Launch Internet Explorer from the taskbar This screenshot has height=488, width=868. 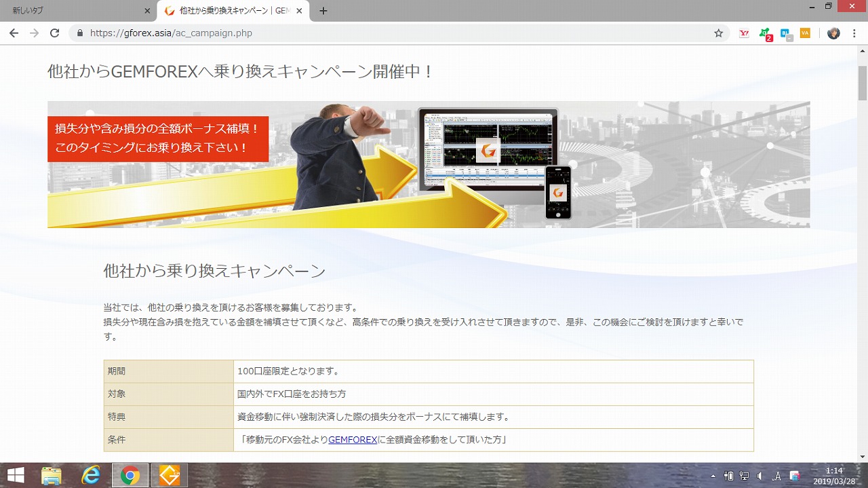click(x=91, y=476)
